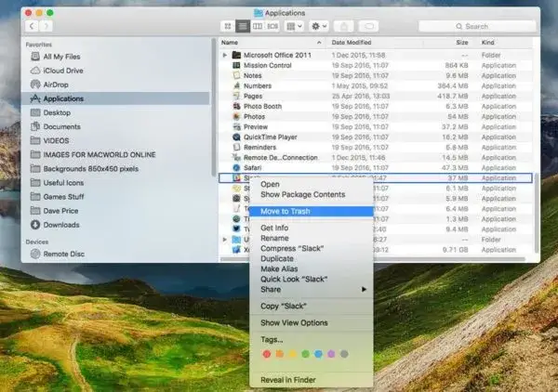
Task: Open the Action gear dropdown menu
Action: pyautogui.click(x=320, y=26)
